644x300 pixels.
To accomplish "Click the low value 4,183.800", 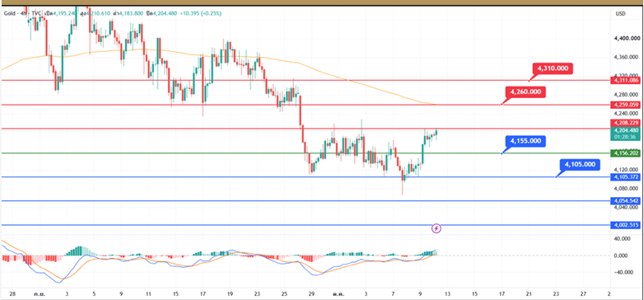I will 131,13.
